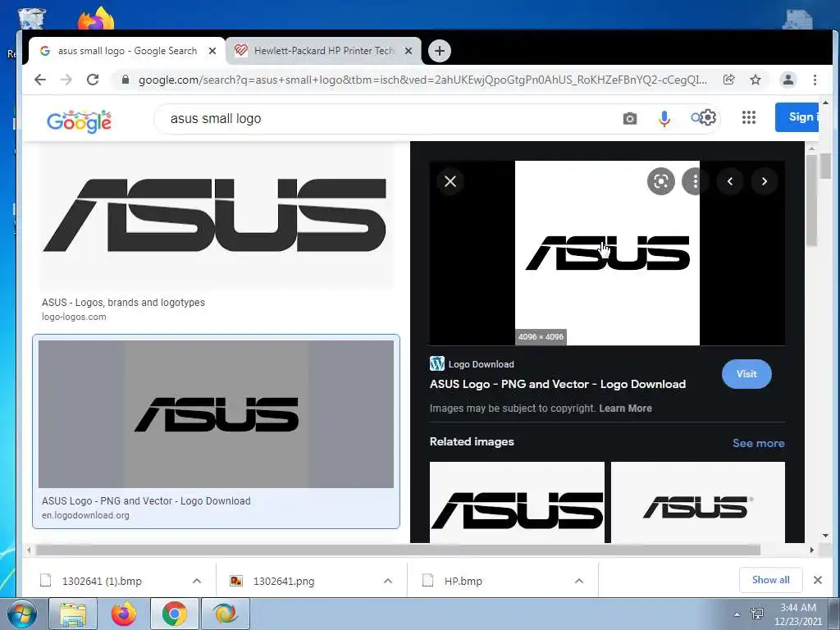
Task: Click the address bar URL
Action: (422, 80)
